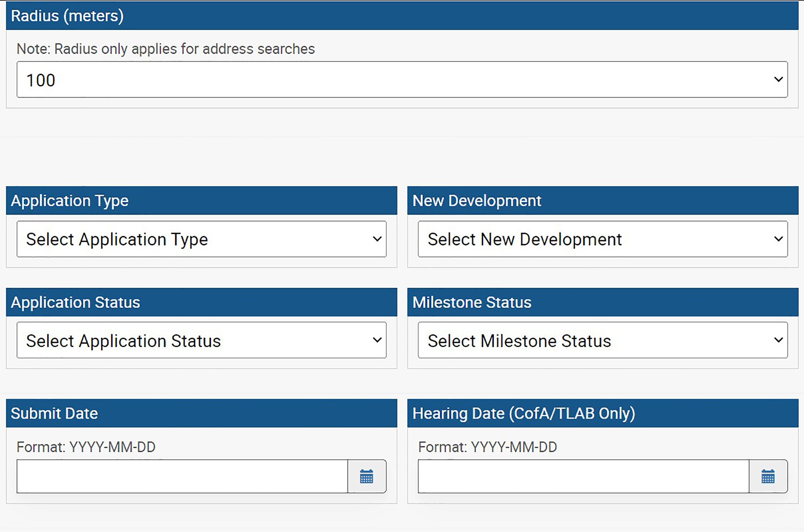This screenshot has height=532, width=804.
Task: Click the Hearing Date text input field
Action: [x=584, y=476]
